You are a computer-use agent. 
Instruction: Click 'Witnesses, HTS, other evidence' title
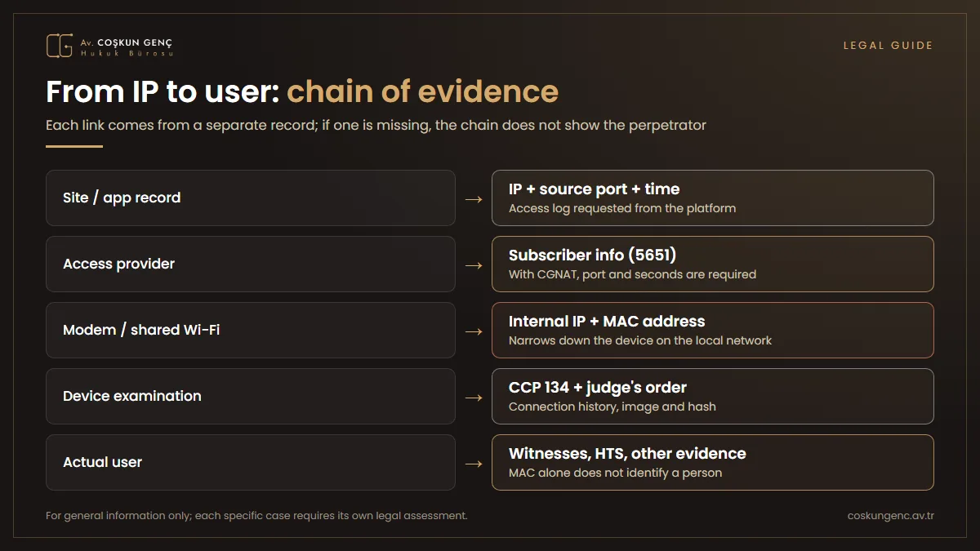(627, 454)
